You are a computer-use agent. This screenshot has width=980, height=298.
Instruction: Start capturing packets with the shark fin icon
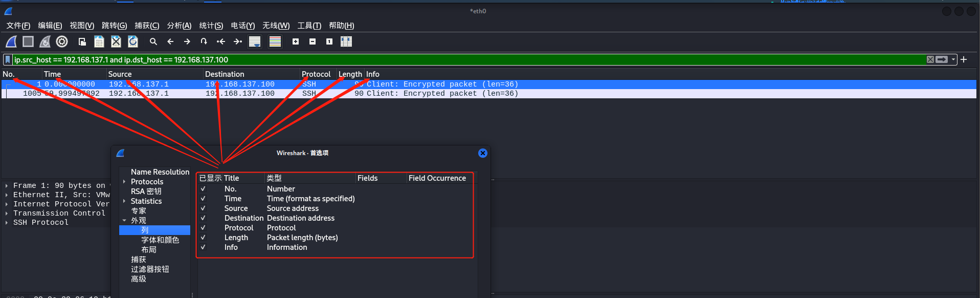click(11, 41)
